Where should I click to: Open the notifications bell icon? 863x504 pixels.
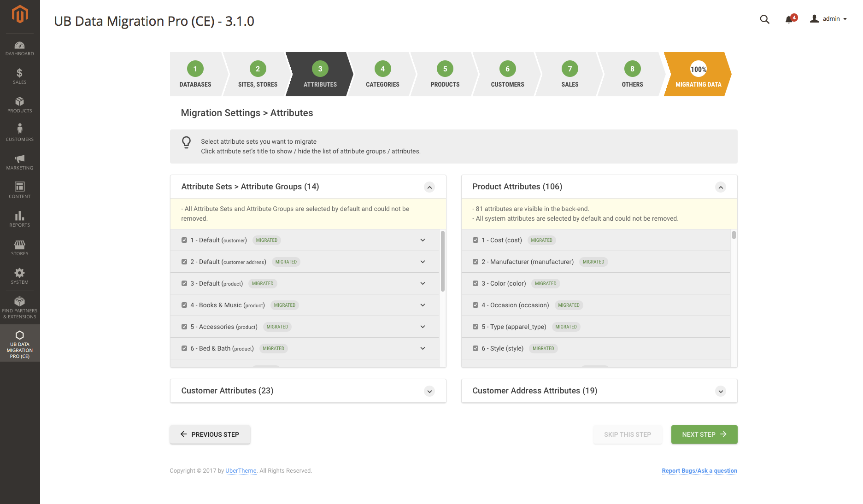point(790,19)
